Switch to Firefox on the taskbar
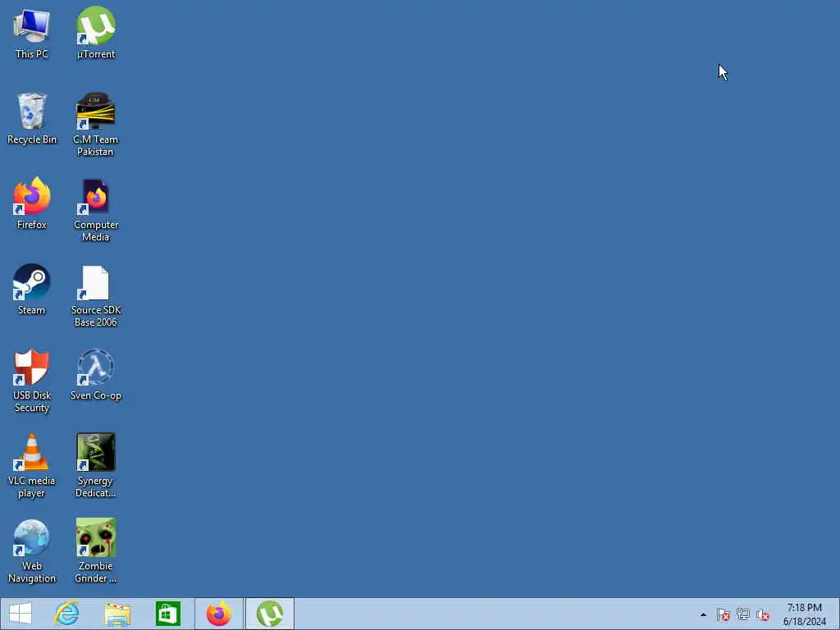Image resolution: width=840 pixels, height=630 pixels. 219,614
